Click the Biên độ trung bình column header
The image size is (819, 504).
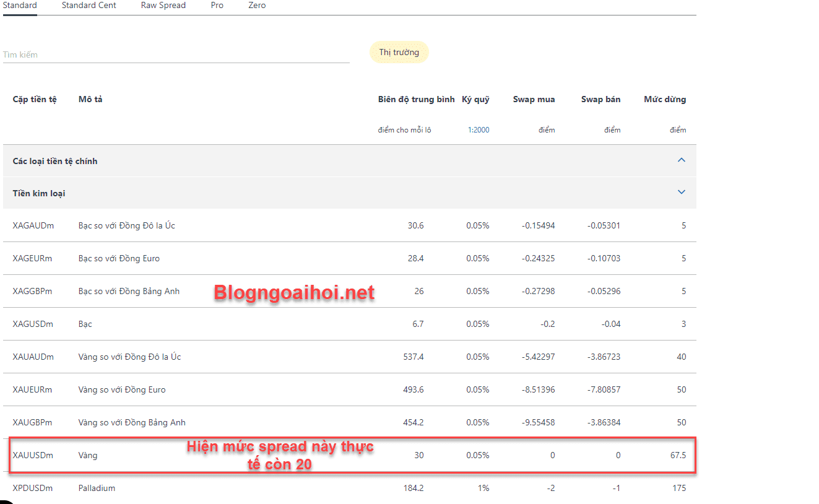tap(416, 99)
